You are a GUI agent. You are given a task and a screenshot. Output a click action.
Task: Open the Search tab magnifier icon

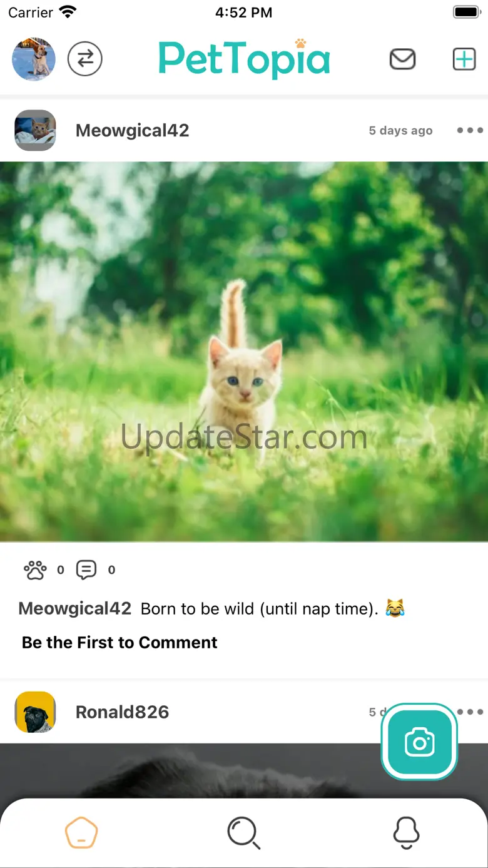[x=243, y=834]
